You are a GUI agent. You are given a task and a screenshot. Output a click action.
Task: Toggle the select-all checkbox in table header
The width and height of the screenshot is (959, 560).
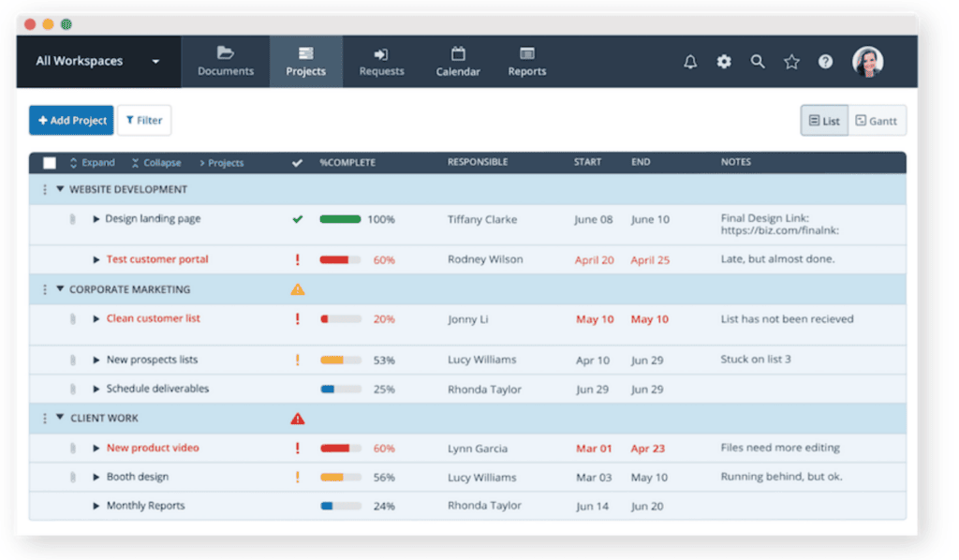tap(50, 163)
